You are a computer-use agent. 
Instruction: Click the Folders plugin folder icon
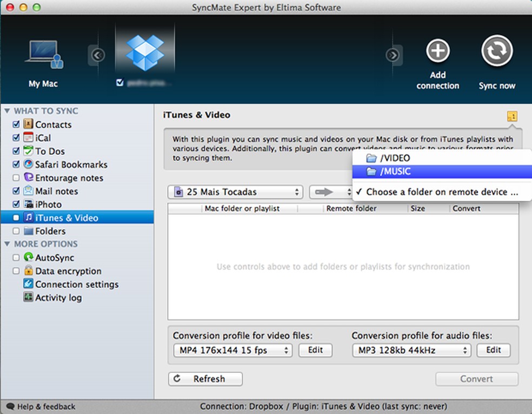[28, 231]
